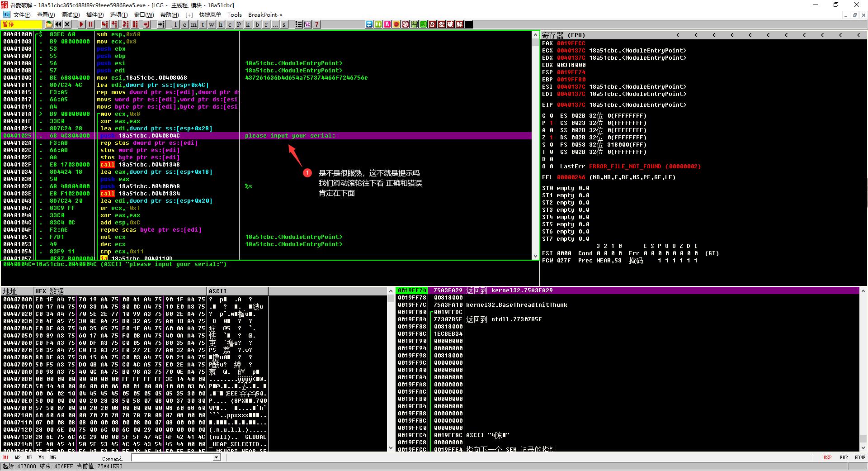Open the 调试(D) menu
Screen dimensions: 868x471
point(71,15)
